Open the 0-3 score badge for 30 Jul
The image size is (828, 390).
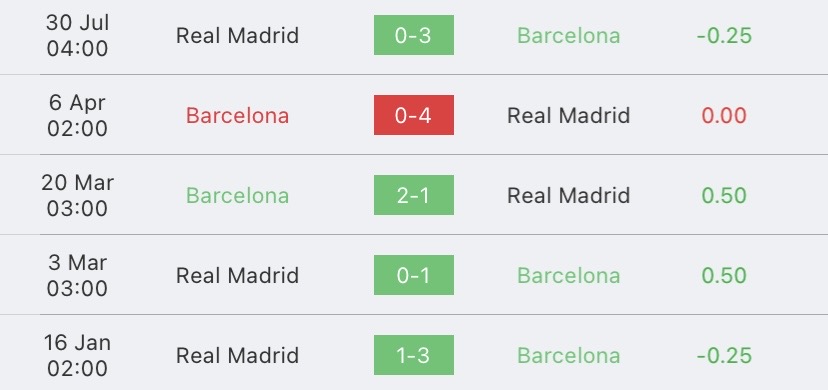413,35
